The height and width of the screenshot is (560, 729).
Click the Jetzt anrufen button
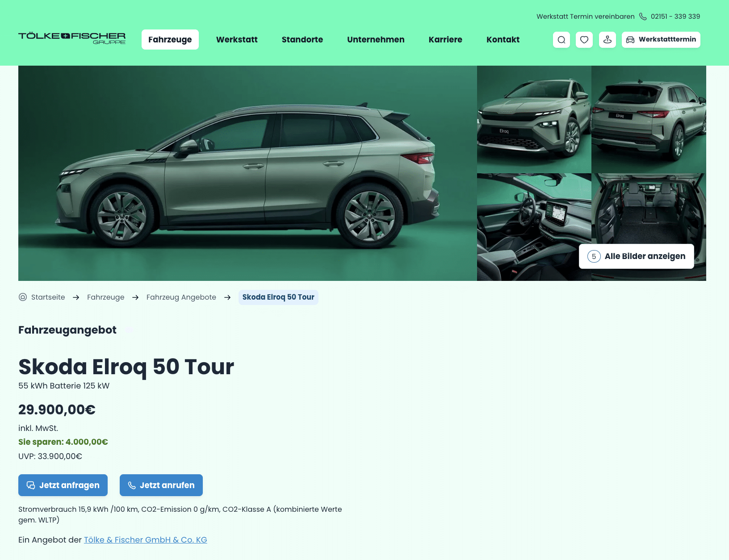pos(161,485)
